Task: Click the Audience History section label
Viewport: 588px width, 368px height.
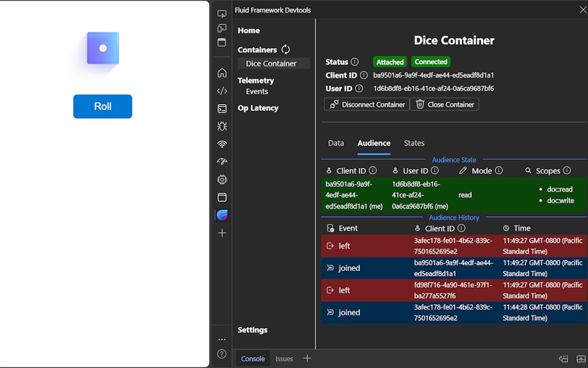Action: (x=454, y=218)
